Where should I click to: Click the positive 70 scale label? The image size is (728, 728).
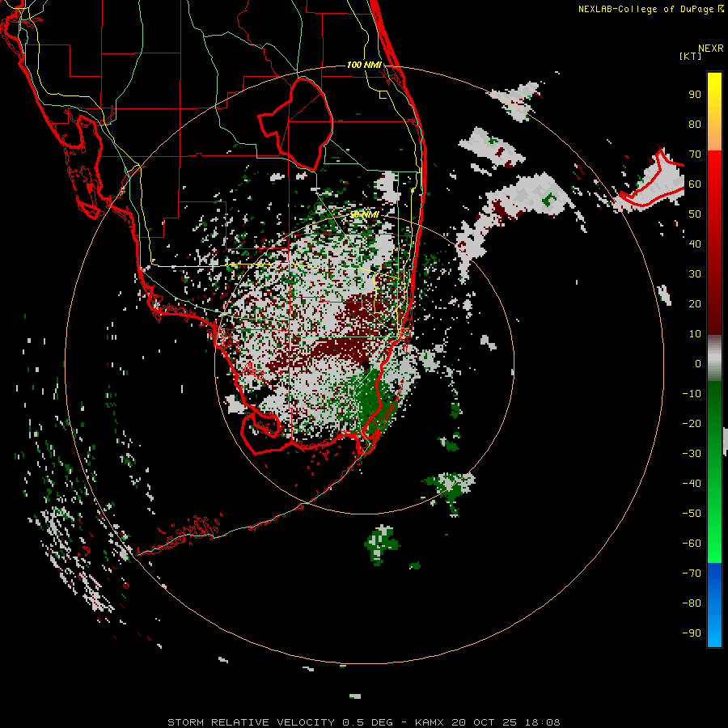pos(695,154)
